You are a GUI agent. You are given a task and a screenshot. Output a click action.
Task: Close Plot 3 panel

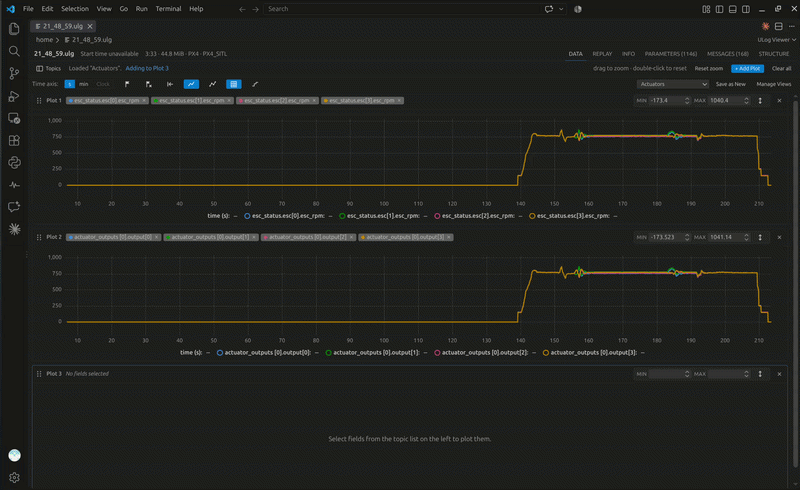tap(779, 374)
